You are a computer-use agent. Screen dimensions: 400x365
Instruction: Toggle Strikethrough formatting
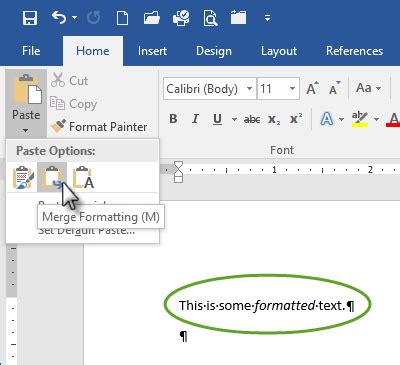point(252,119)
